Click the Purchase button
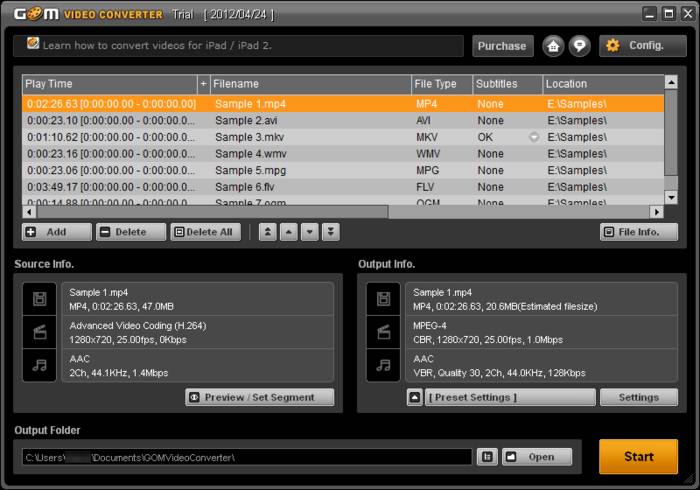The image size is (700, 490). 502,46
